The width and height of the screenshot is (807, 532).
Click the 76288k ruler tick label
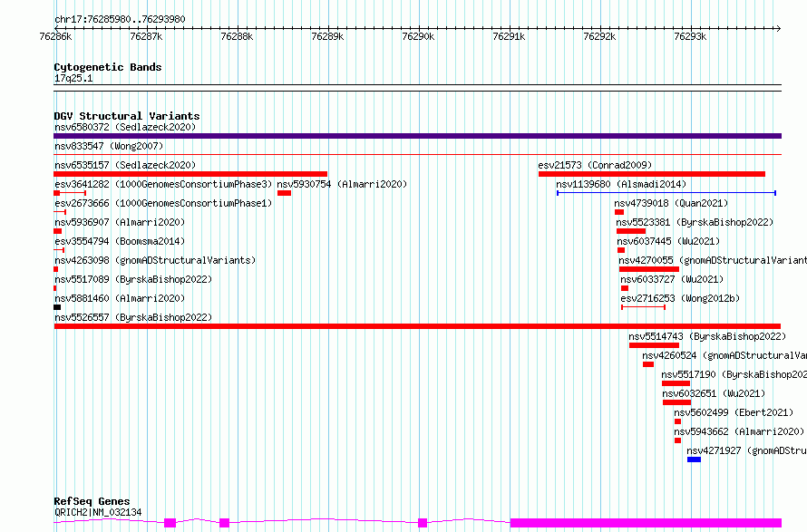coord(237,36)
